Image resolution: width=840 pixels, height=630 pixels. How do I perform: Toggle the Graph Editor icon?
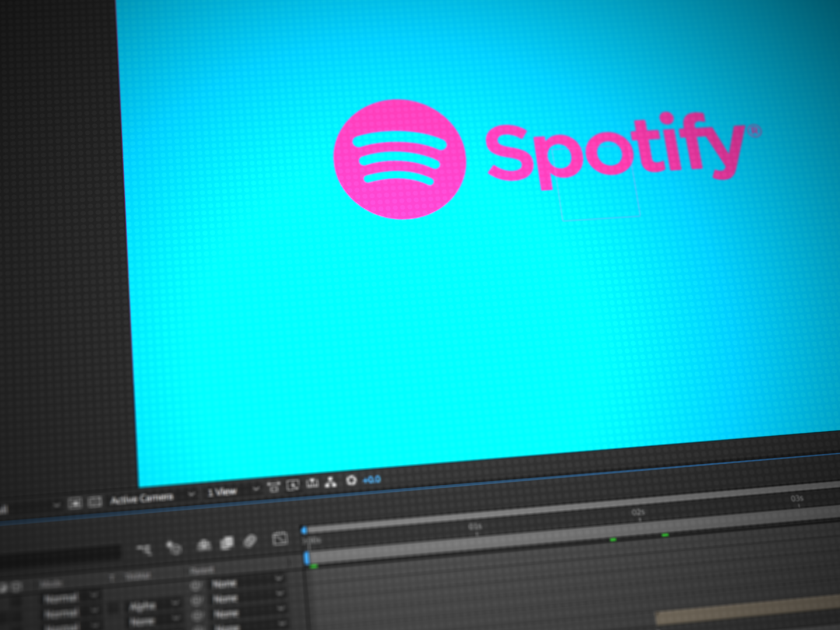click(280, 539)
